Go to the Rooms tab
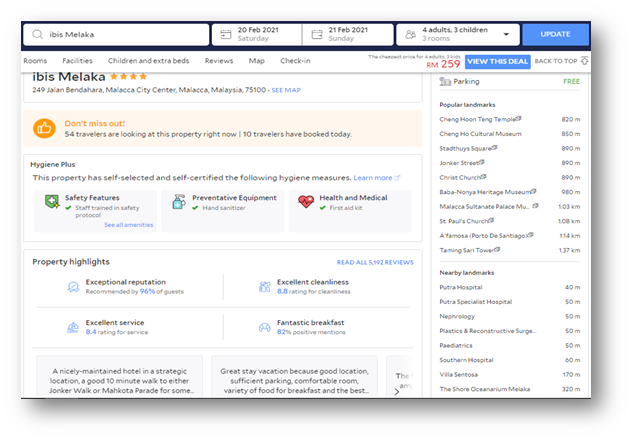633x441 pixels. [35, 61]
